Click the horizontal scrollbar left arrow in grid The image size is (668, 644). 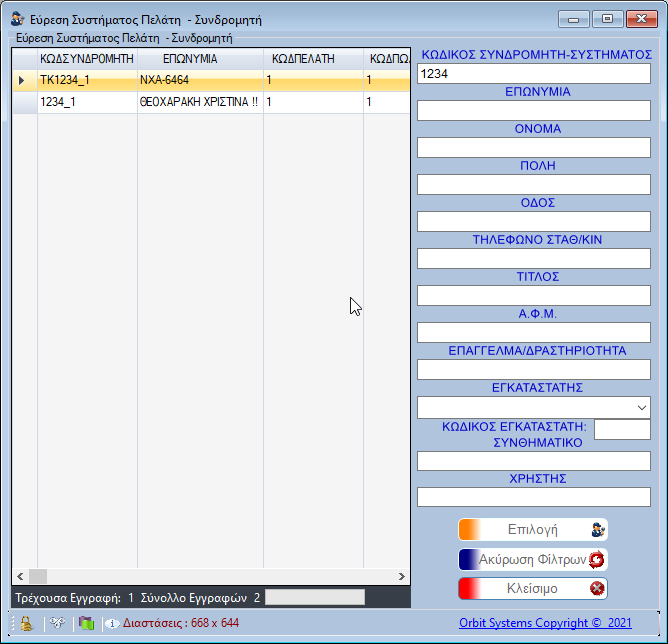coord(19,576)
